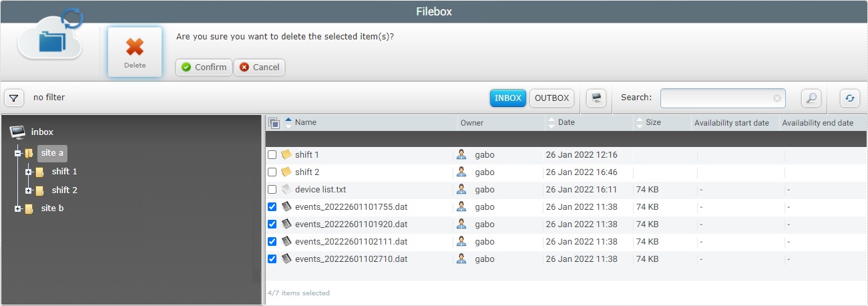Click the file icon of events_20222601101920.dat
868x306 pixels.
click(286, 224)
